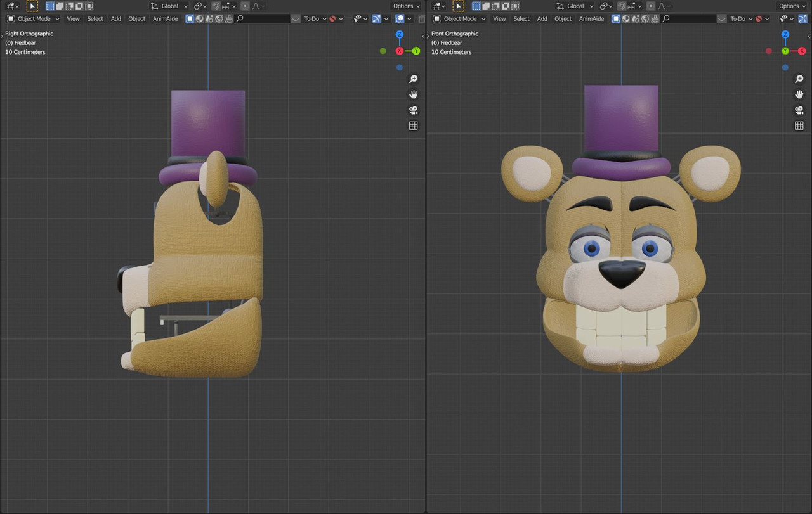Viewport: 812px width, 514px height.
Task: Enable object visibility filter in front viewport
Action: point(787,18)
